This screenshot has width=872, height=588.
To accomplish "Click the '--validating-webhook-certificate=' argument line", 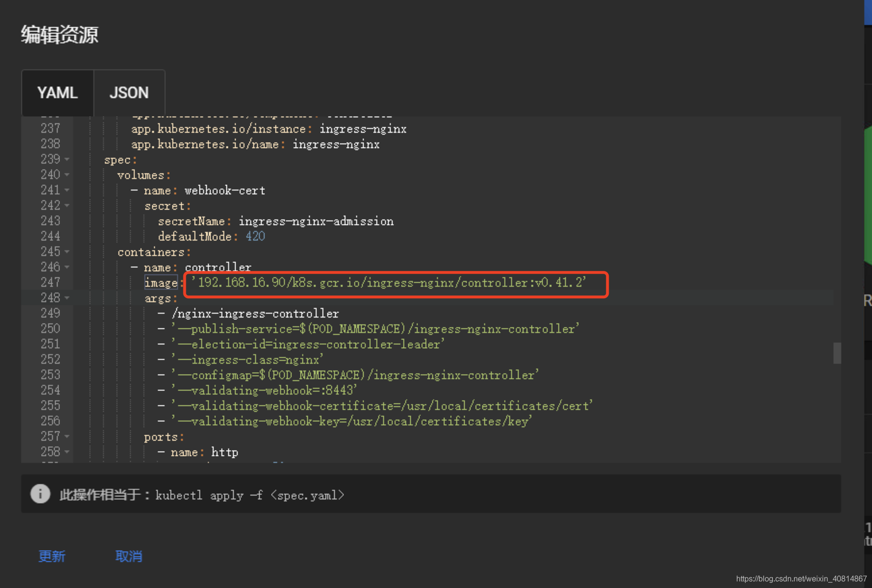I will tap(382, 406).
